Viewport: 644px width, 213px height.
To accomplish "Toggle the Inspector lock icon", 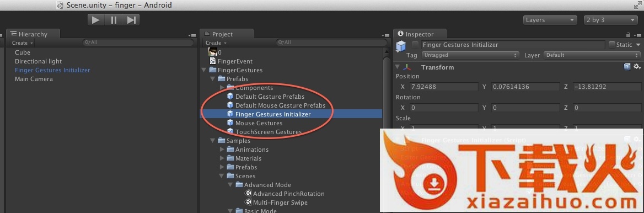I will 628,35.
